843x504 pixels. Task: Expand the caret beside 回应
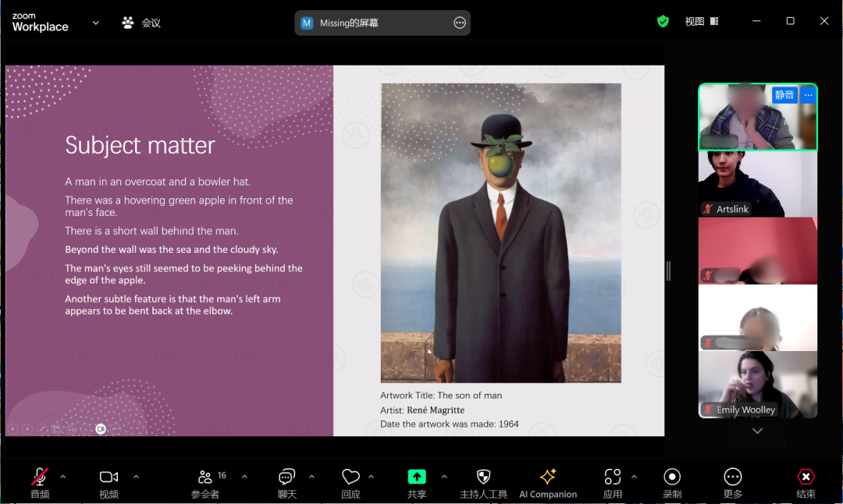click(371, 477)
